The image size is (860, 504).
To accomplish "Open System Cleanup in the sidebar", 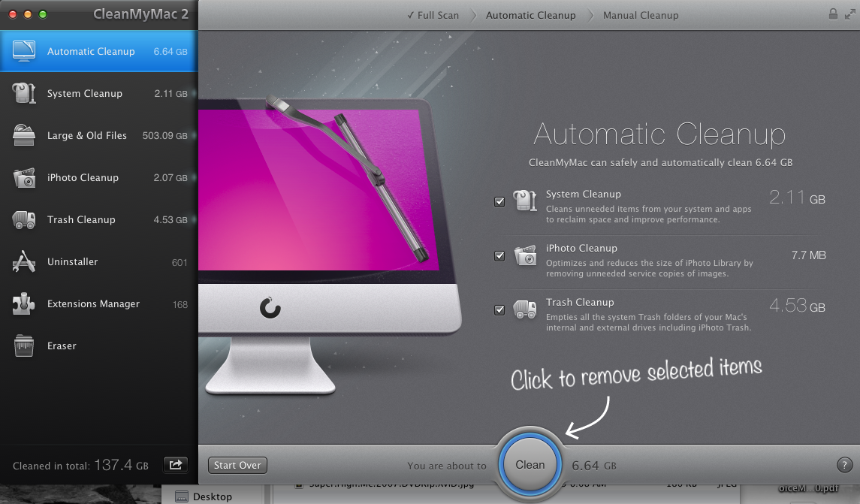I will point(98,93).
